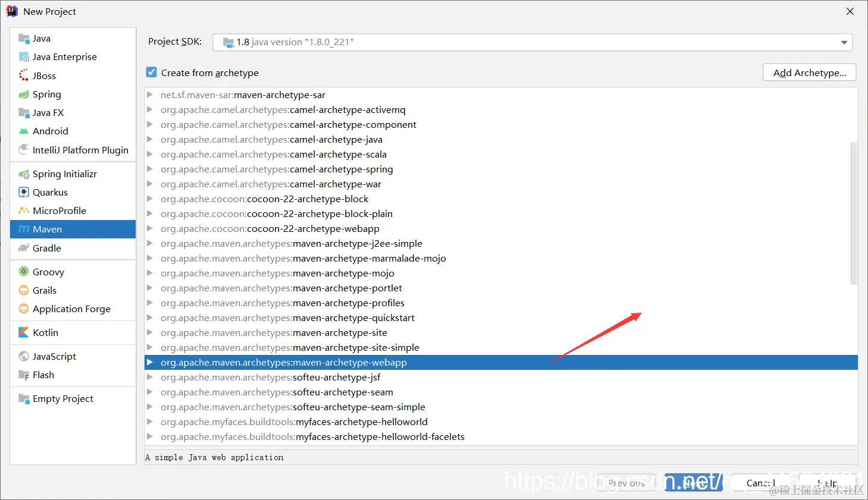This screenshot has width=868, height=500.
Task: Expand myfaces-archetype-helloworld-facelets node
Action: point(150,436)
